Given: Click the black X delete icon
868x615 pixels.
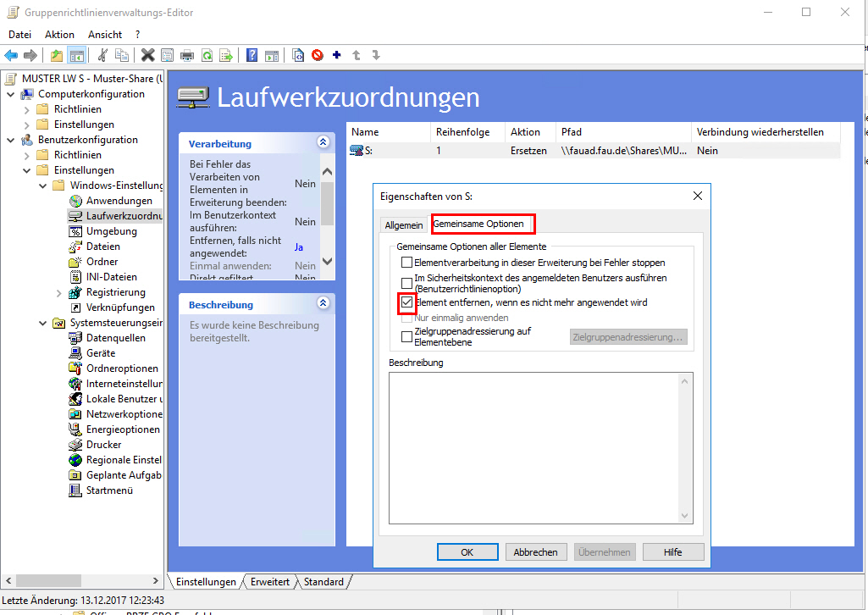Looking at the screenshot, I should [x=147, y=56].
